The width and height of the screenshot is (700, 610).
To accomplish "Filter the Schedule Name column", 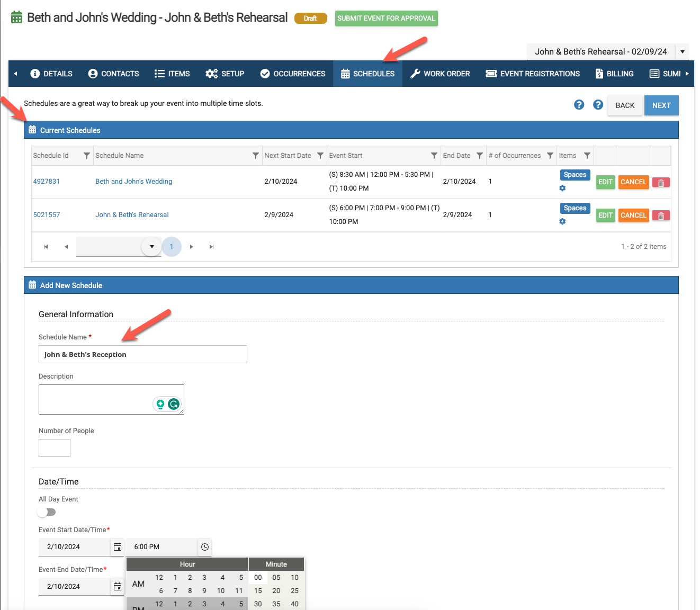I will click(x=256, y=156).
